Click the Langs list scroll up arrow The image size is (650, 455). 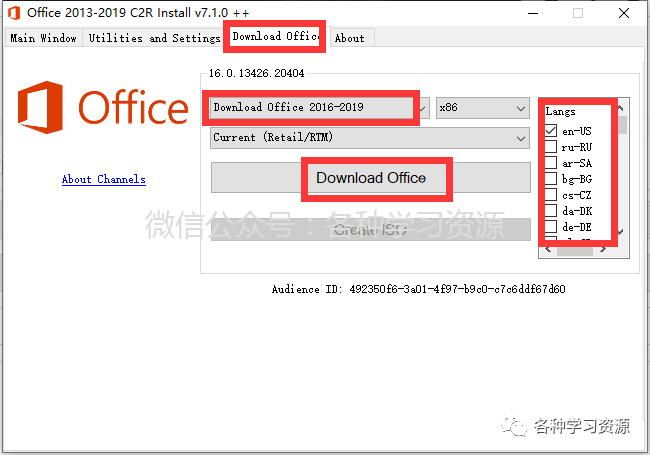point(621,108)
